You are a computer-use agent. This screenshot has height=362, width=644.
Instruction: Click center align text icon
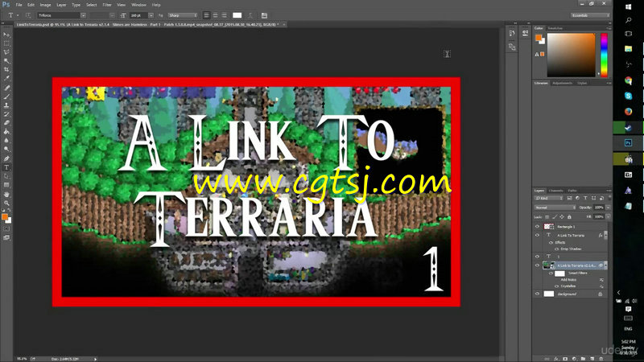coord(215,15)
